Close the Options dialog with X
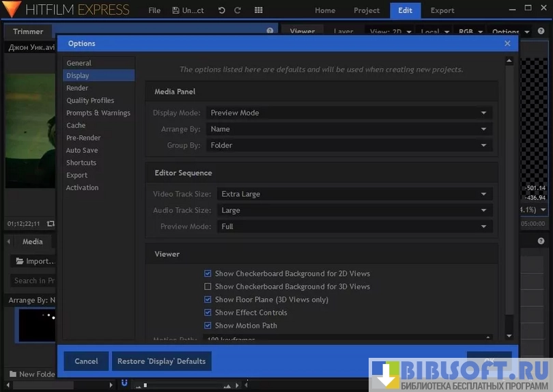The height and width of the screenshot is (392, 553). coord(507,43)
